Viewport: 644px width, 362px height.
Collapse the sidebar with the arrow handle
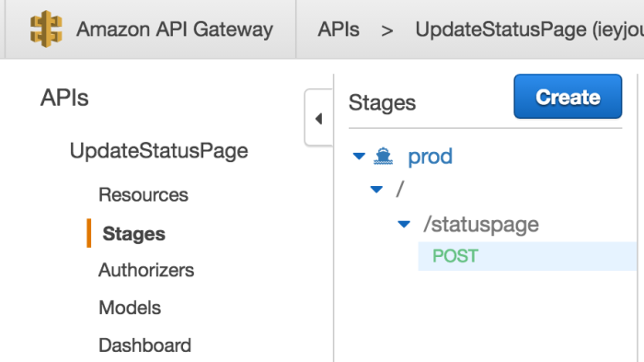tap(318, 118)
